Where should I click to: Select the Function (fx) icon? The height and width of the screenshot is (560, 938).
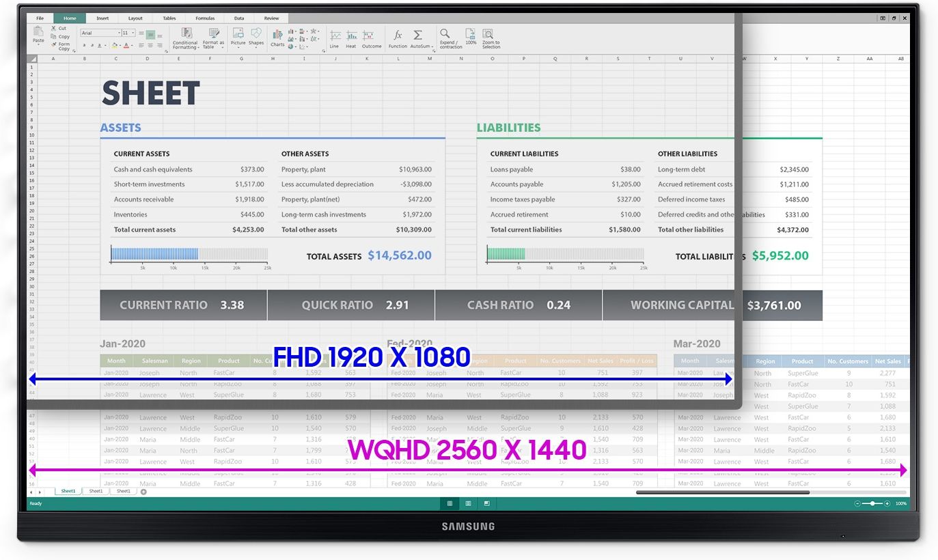pyautogui.click(x=398, y=36)
